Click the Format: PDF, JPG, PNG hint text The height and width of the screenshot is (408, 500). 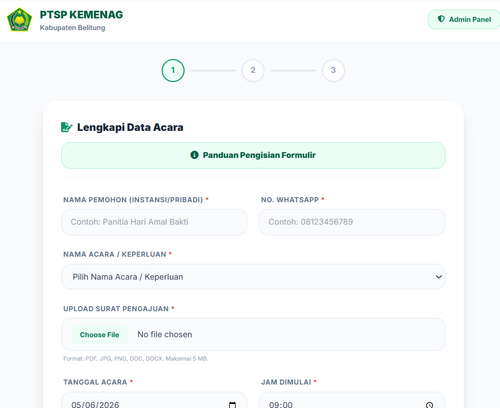click(x=136, y=359)
